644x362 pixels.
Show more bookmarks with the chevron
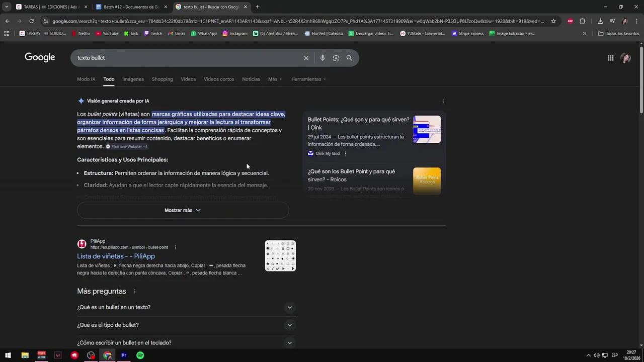coord(584,34)
